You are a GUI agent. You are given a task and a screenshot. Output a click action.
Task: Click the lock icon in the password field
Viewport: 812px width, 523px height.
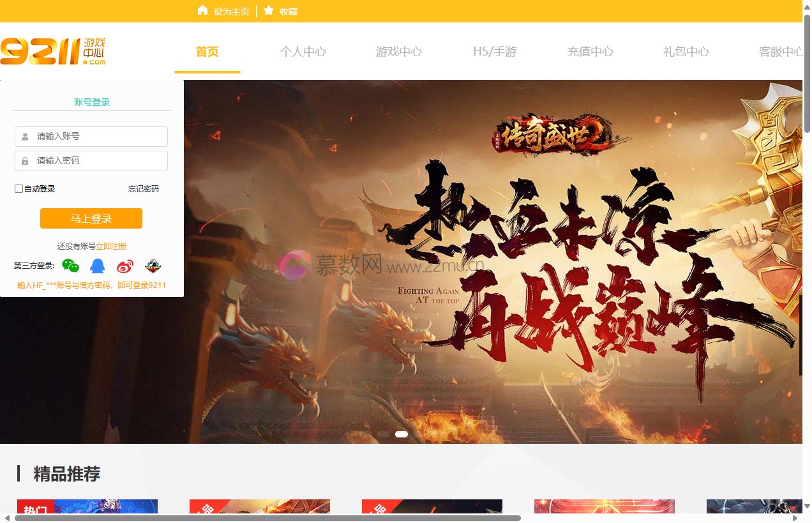[x=25, y=161]
